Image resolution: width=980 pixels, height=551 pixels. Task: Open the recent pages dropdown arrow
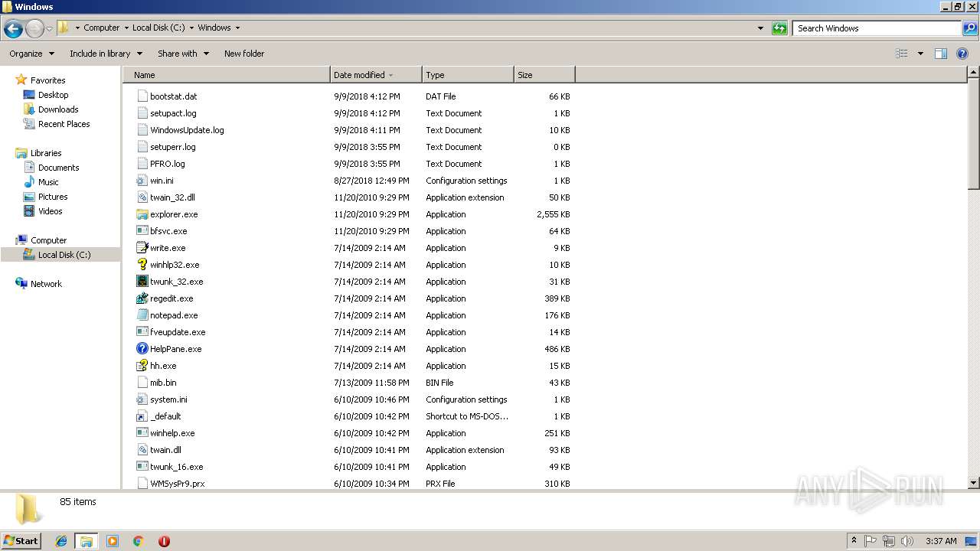tap(49, 29)
